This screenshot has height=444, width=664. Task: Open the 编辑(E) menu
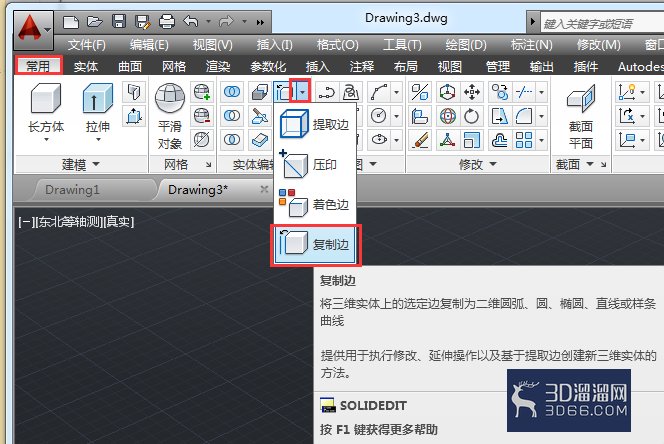[149, 44]
